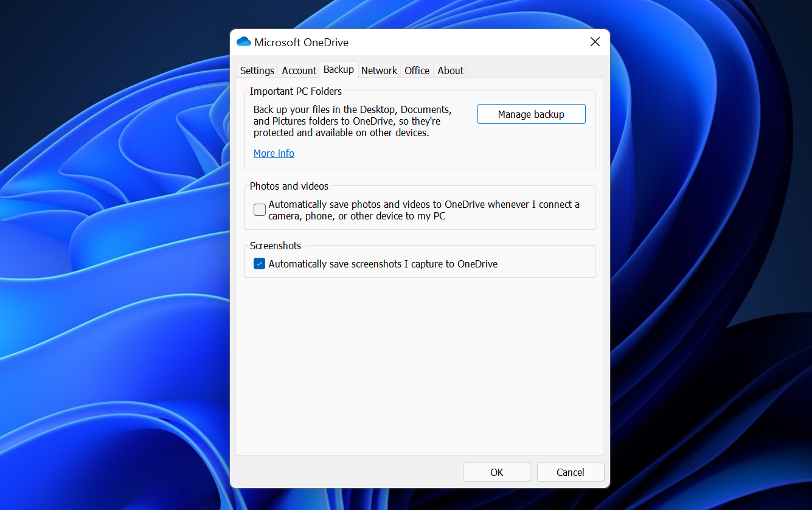Disable automatic screenshot saving to OneDrive
Image resolution: width=812 pixels, height=510 pixels.
click(259, 263)
